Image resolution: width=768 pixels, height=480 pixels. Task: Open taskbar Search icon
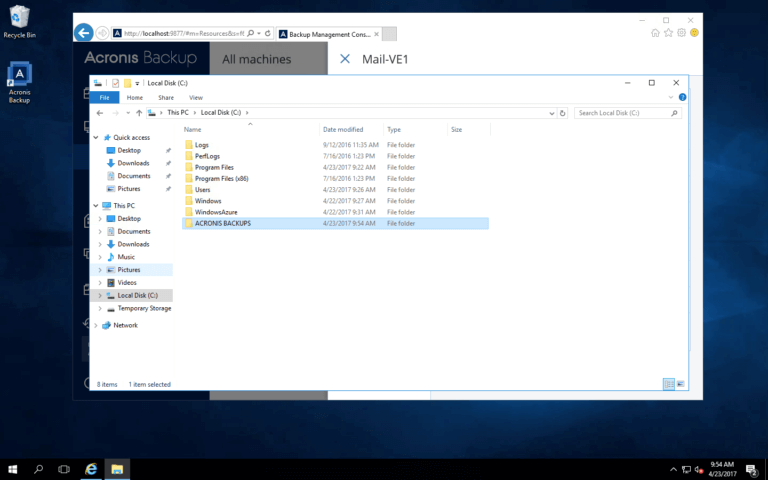tap(38, 469)
